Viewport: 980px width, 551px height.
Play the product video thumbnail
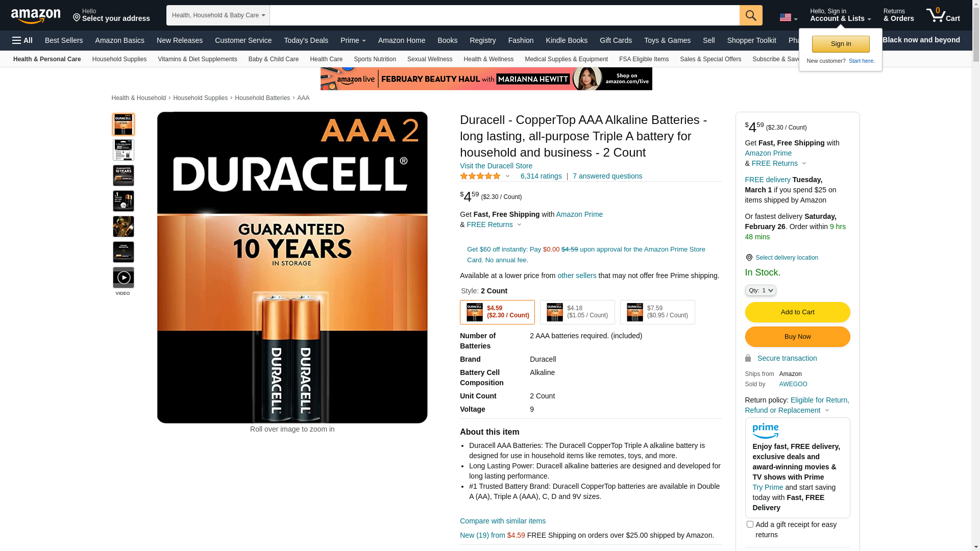click(x=124, y=278)
